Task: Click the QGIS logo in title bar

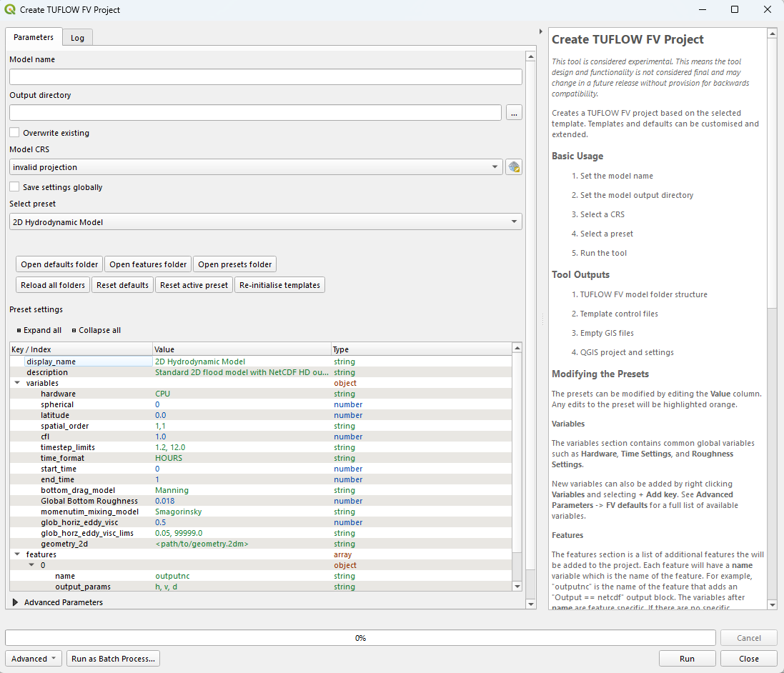Action: pyautogui.click(x=10, y=9)
